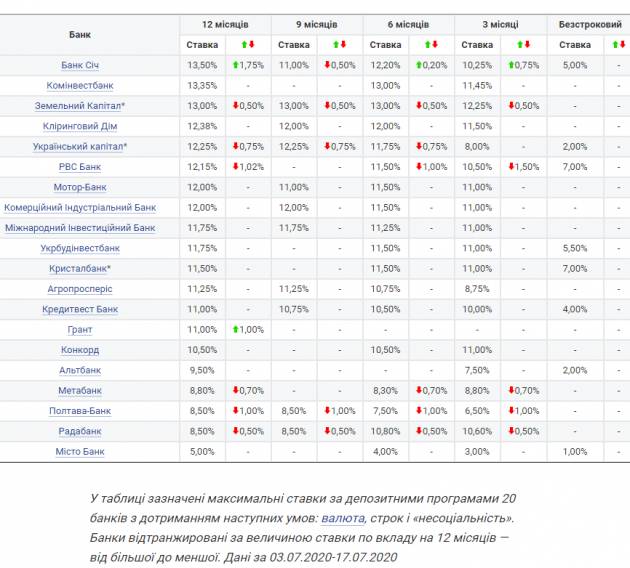The image size is (630, 568).
Task: Click Ставка subheader under 12 місяців
Action: [202, 45]
